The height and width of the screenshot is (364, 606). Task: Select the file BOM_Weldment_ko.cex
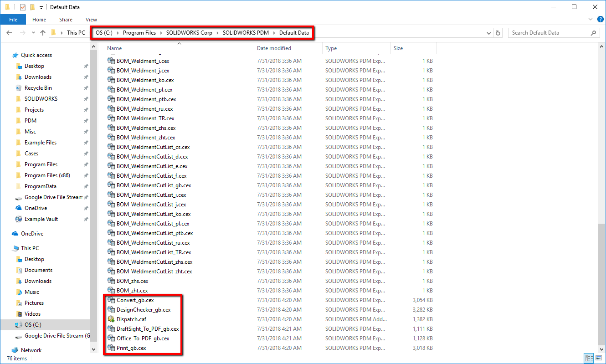pos(145,80)
